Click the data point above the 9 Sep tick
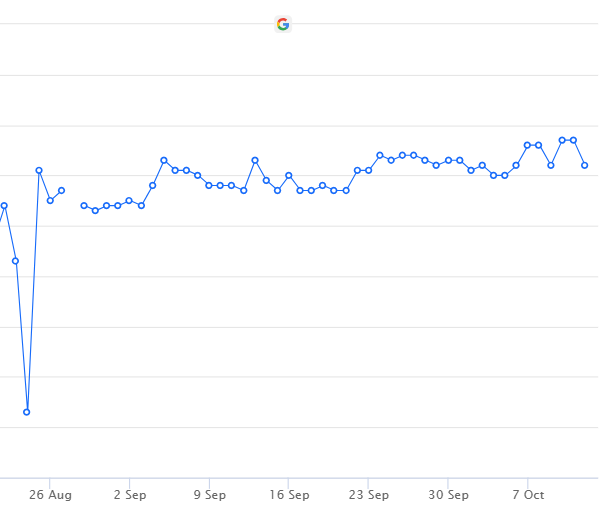Viewport: 610px width, 513px height. 209,186
